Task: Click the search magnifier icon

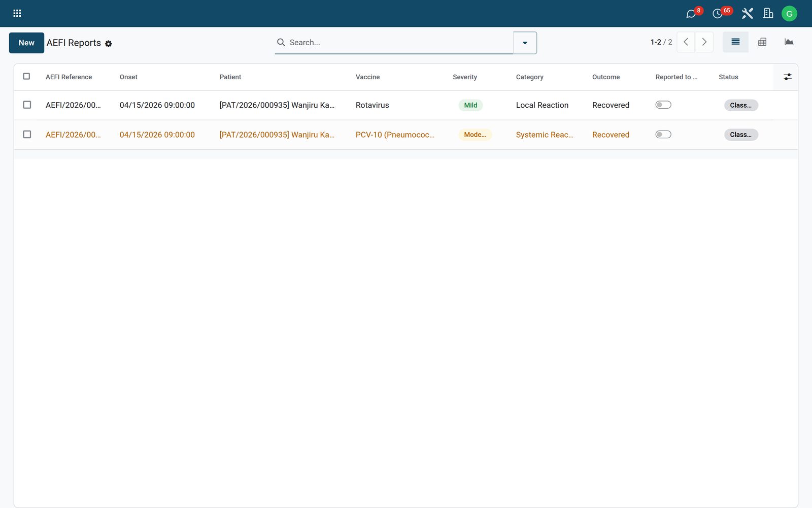Action: point(281,42)
